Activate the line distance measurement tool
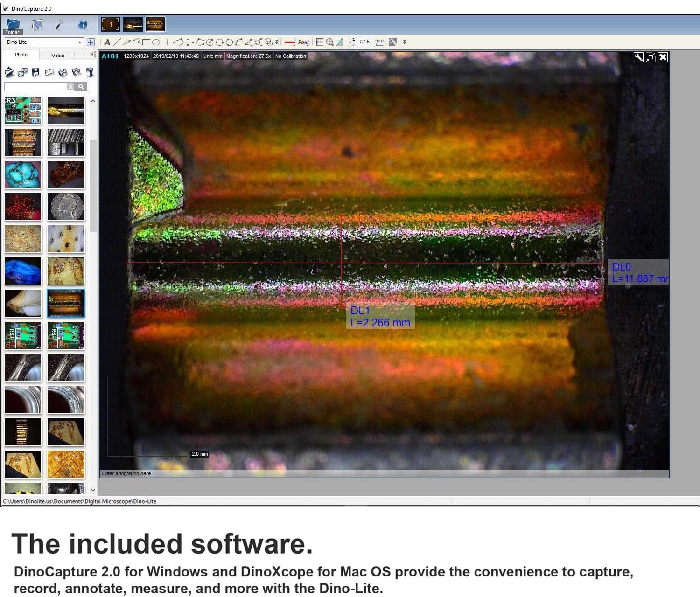 pos(170,42)
